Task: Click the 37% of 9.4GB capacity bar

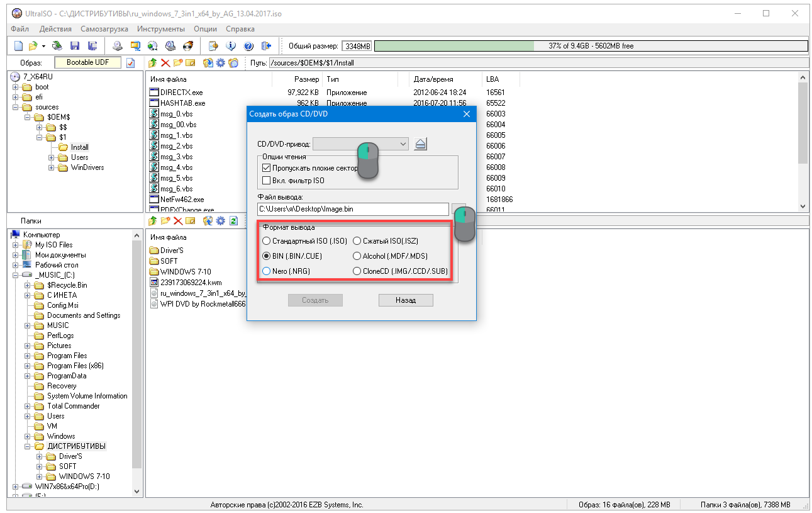Action: coord(591,46)
